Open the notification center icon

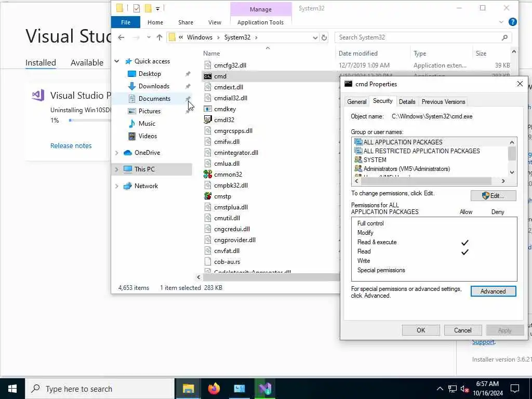click(x=515, y=389)
